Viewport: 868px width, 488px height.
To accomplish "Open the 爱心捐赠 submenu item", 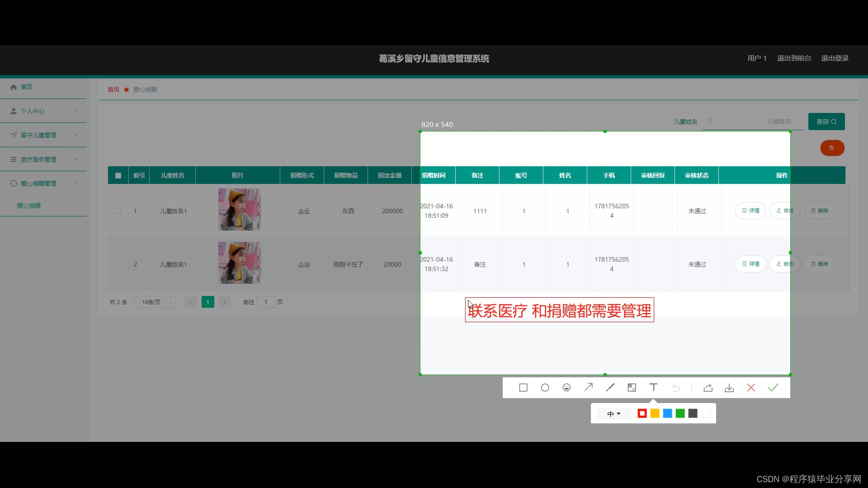I will (29, 206).
